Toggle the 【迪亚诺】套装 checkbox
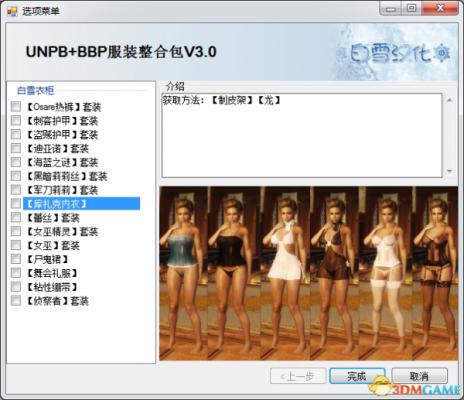This screenshot has height=400, width=464. (x=16, y=148)
